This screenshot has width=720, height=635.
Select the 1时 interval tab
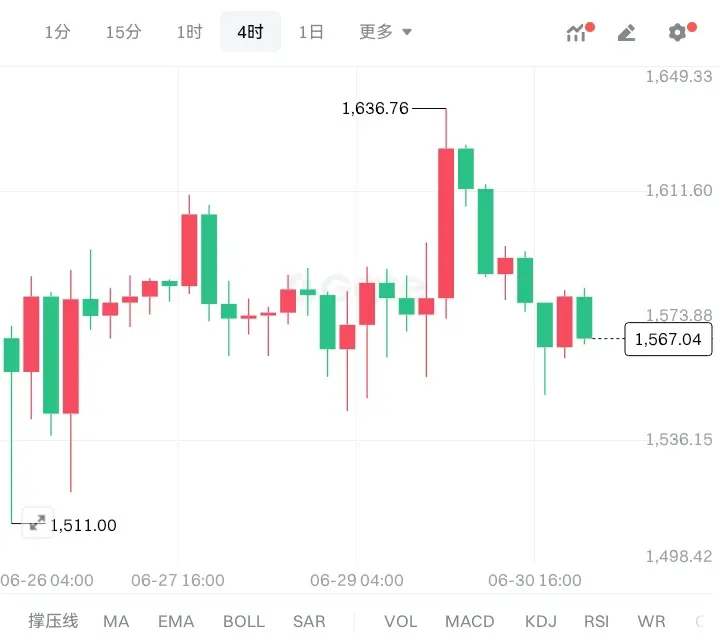(x=190, y=32)
